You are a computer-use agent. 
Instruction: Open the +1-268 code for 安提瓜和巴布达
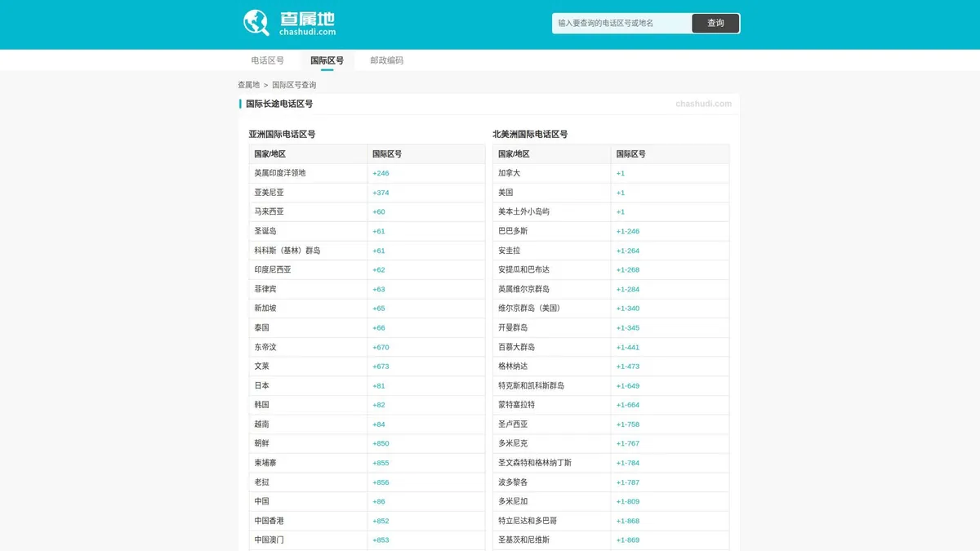628,269
